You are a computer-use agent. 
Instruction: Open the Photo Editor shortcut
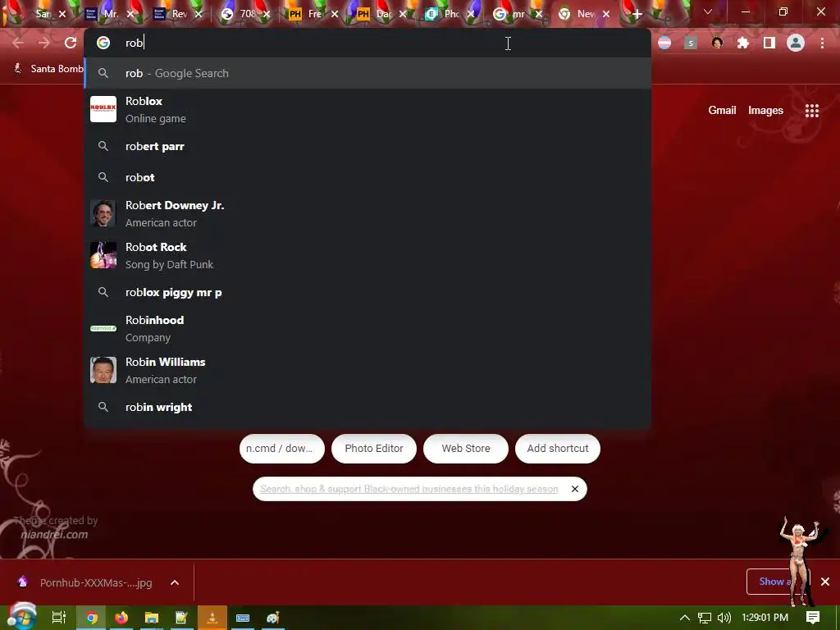coord(374,449)
